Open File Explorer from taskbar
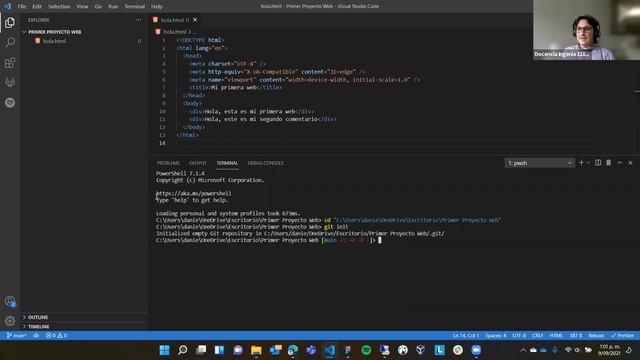Viewport: 640px width, 360px height. tap(256, 350)
